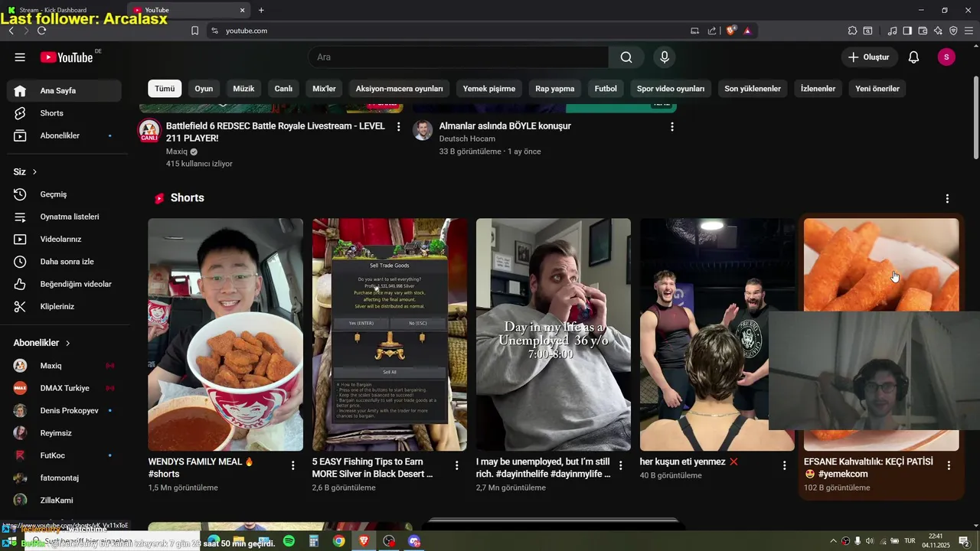Select Spor video oyunları chip

coord(671,89)
